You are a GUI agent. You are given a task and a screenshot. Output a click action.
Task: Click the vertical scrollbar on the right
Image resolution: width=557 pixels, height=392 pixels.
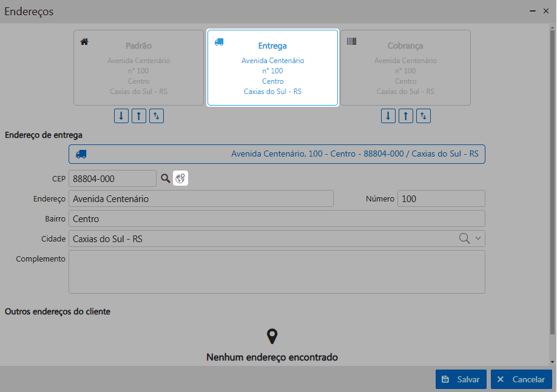[x=552, y=182]
